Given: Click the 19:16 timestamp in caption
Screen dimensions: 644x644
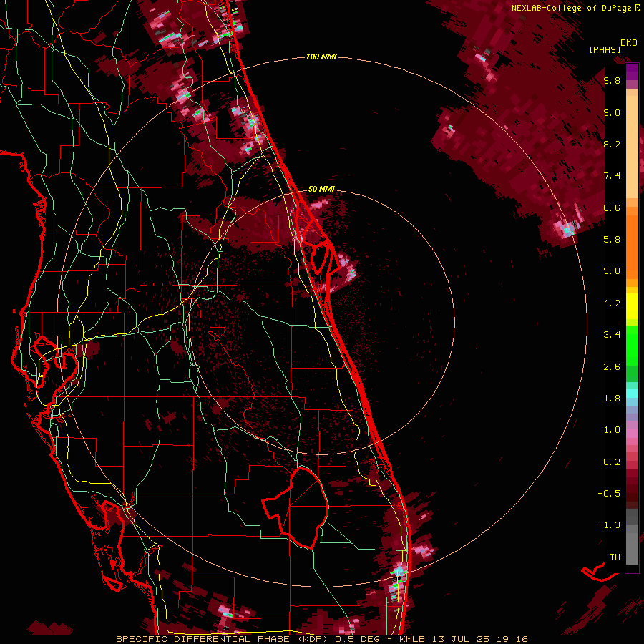Looking at the screenshot, I should click(512, 639).
